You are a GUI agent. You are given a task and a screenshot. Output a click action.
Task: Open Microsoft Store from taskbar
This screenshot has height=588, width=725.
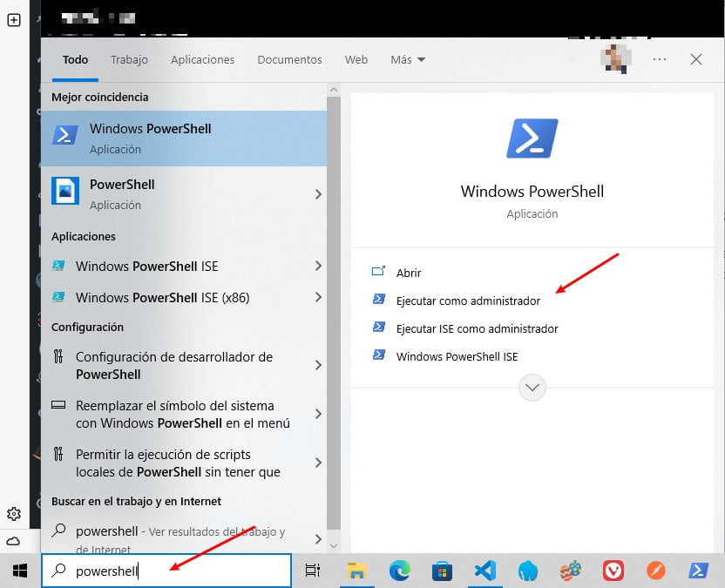coord(442,571)
